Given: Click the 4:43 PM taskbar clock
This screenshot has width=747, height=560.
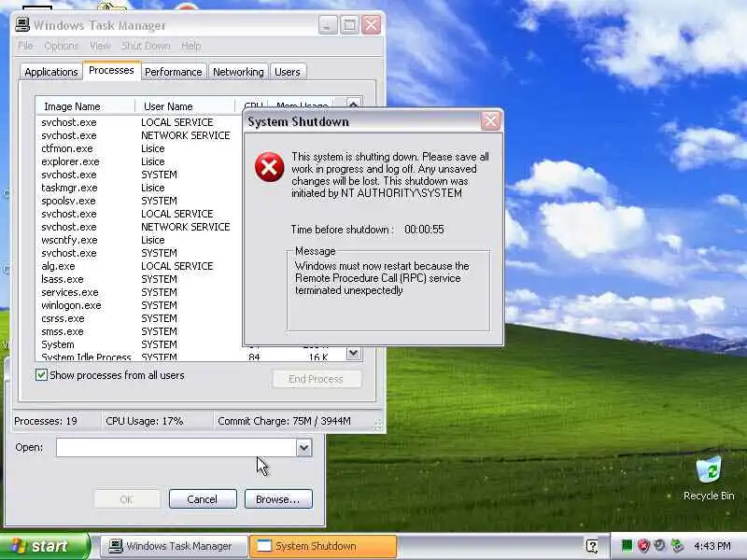Looking at the screenshot, I should [x=712, y=546].
